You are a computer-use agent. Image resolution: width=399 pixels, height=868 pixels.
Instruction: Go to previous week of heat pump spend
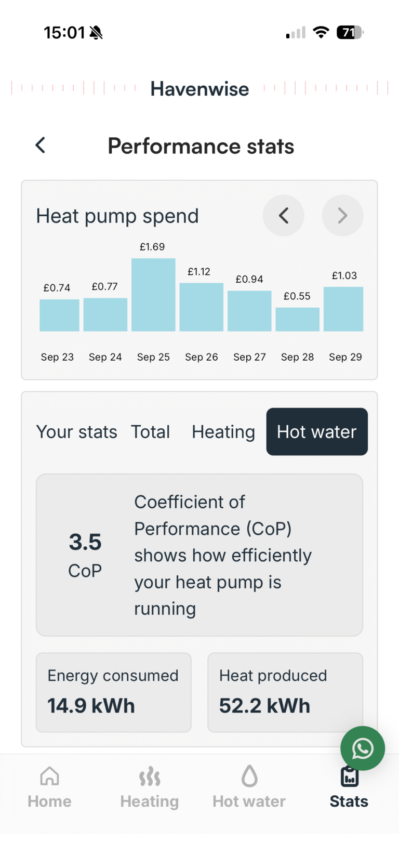pyautogui.click(x=284, y=216)
